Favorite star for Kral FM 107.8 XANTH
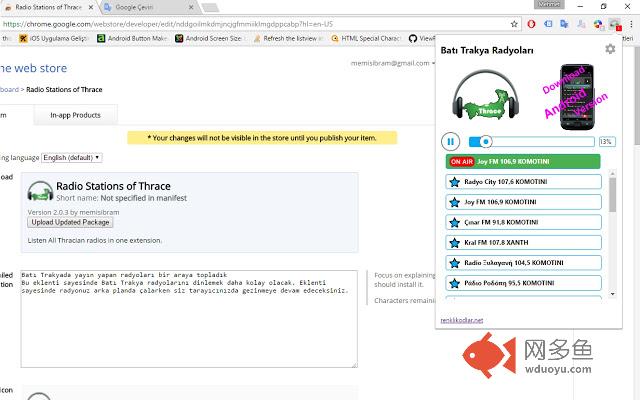 (x=454, y=242)
